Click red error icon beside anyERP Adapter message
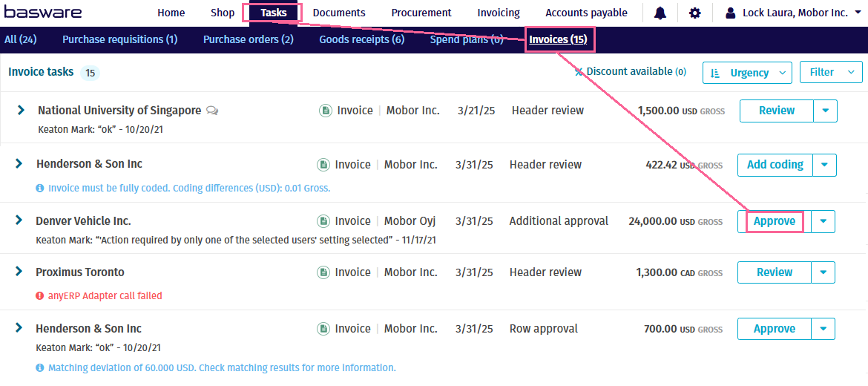This screenshot has width=868, height=386. coord(40,295)
